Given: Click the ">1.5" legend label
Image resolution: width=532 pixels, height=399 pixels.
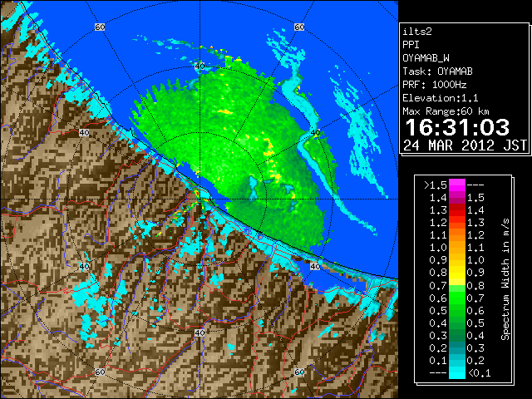Looking at the screenshot, I should pos(436,185).
